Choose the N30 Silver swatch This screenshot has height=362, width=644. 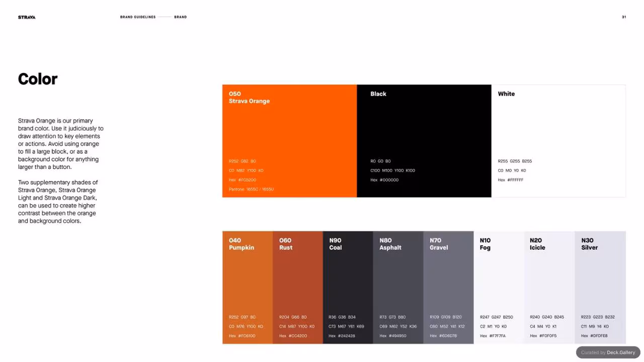click(x=600, y=288)
